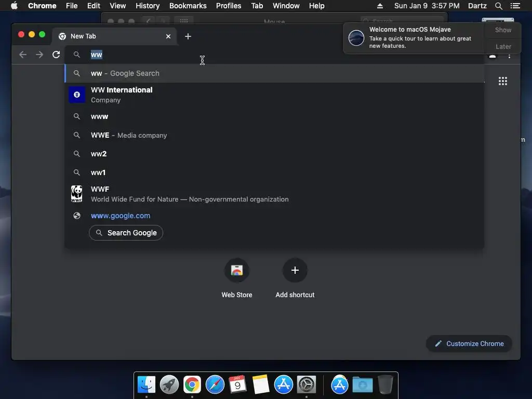This screenshot has height=399, width=532.
Task: Open the Downloads folder in dock
Action: [362, 385]
